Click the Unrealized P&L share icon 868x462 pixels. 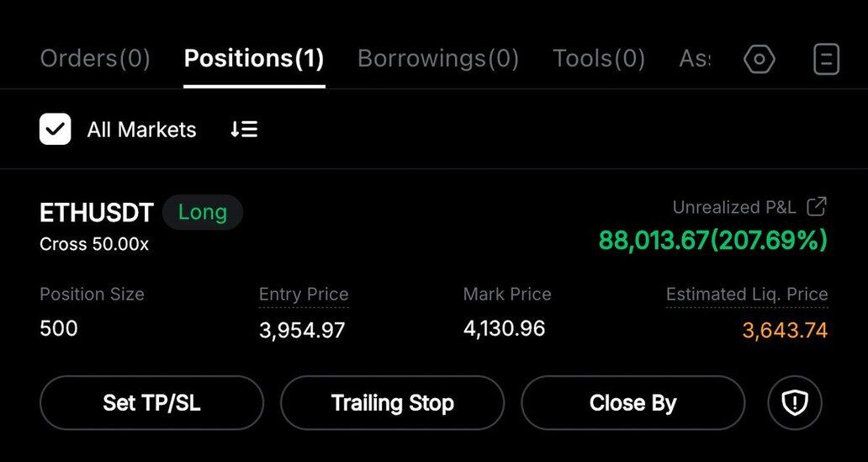pyautogui.click(x=817, y=207)
